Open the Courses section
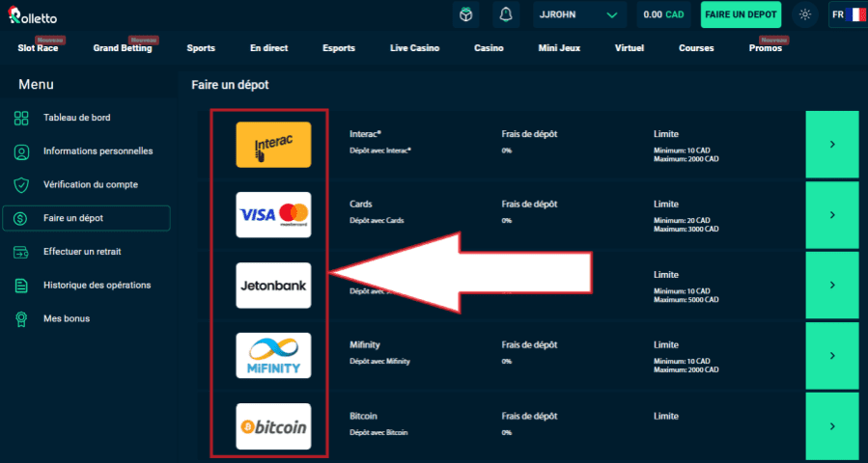 [x=696, y=48]
